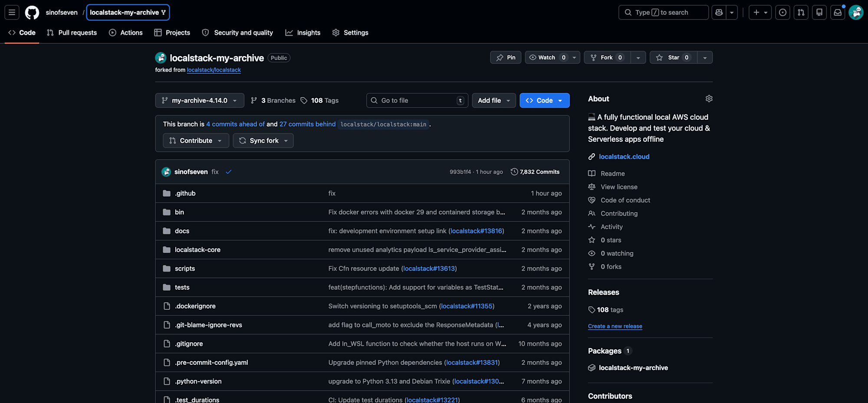View the commit status checkmark
This screenshot has height=403, width=868.
[228, 172]
